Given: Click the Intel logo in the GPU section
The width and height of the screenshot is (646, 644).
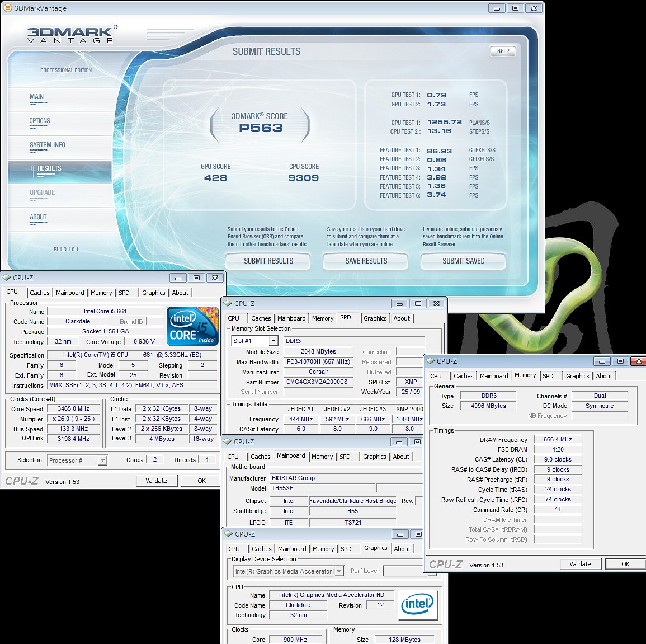Looking at the screenshot, I should [418, 605].
